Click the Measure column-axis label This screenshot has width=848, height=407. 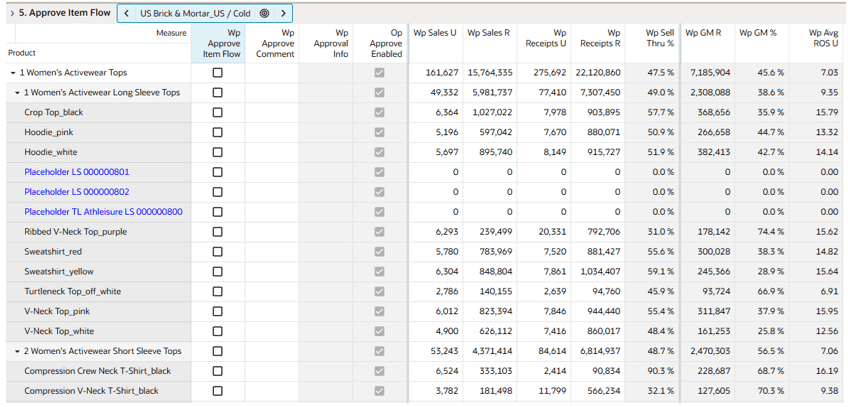point(171,33)
